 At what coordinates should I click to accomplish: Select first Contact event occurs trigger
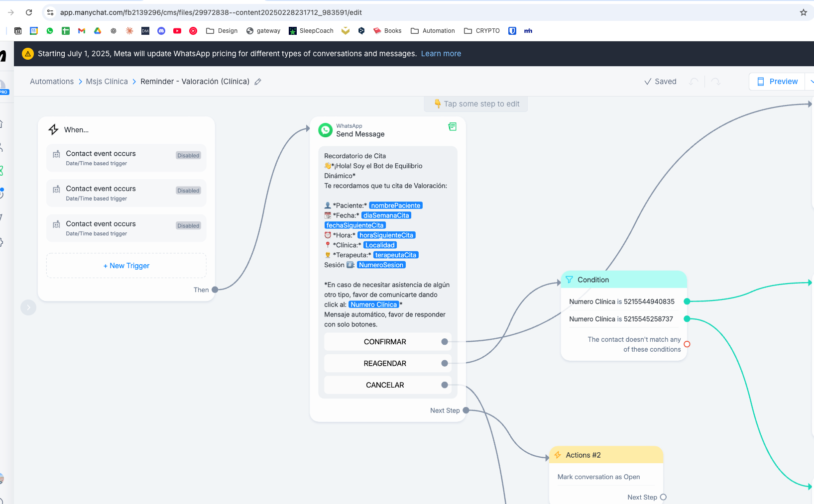(x=126, y=158)
